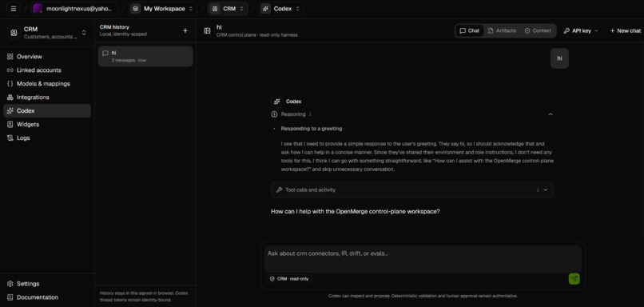
Task: Go to Overview in the sidebar
Action: point(47,56)
